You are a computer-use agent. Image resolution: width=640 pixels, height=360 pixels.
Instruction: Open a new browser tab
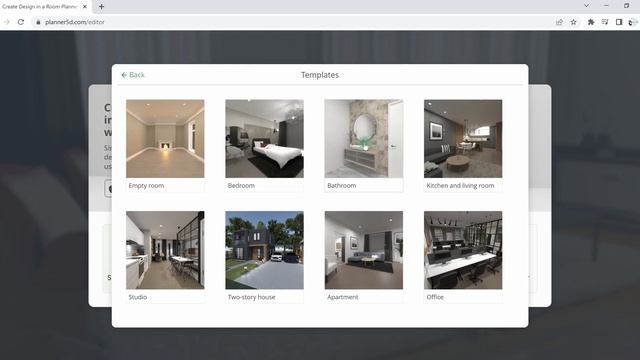click(101, 7)
